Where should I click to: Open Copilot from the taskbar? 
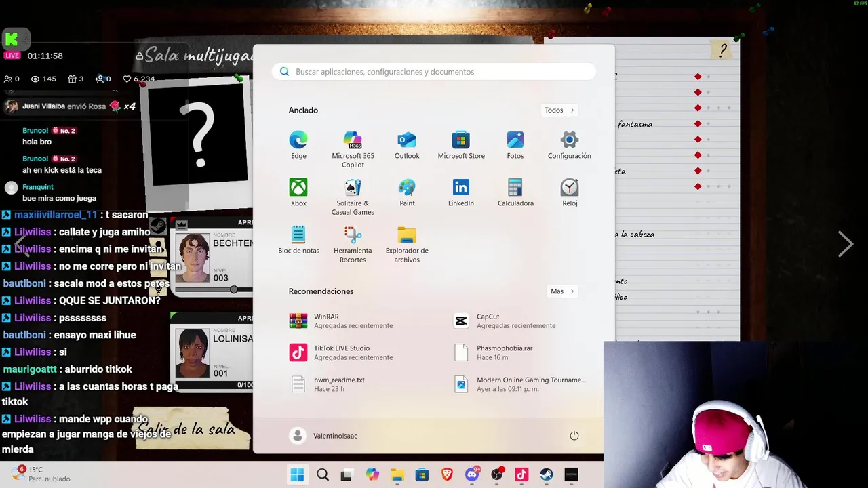click(372, 474)
